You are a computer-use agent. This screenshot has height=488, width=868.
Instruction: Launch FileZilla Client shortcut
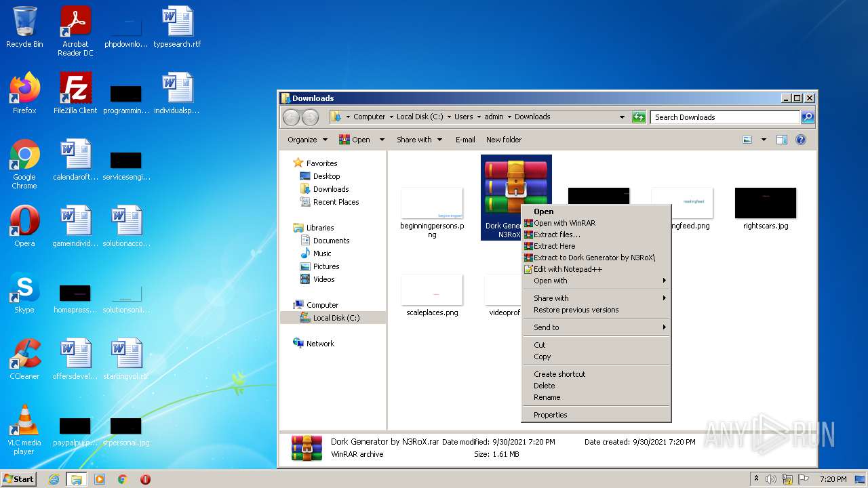point(75,94)
